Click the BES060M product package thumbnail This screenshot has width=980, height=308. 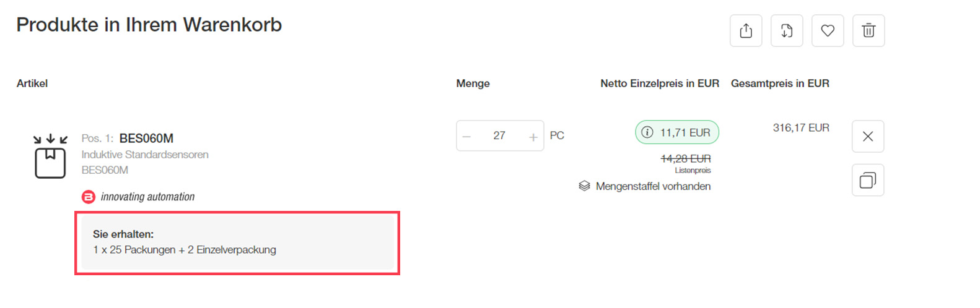[50, 157]
